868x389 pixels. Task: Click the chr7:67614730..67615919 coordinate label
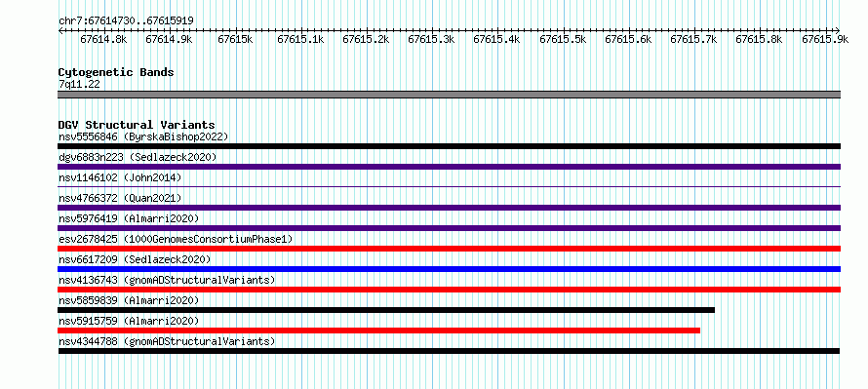[x=126, y=20]
